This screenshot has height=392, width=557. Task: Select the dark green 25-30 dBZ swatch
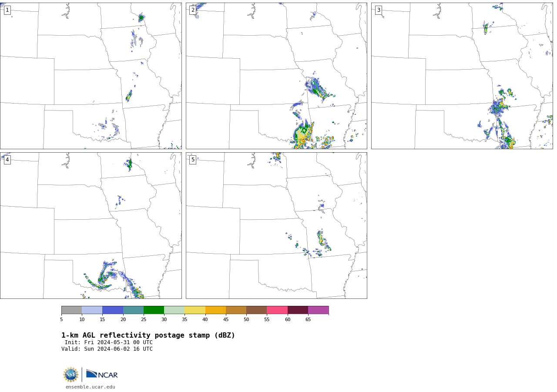[154, 310]
